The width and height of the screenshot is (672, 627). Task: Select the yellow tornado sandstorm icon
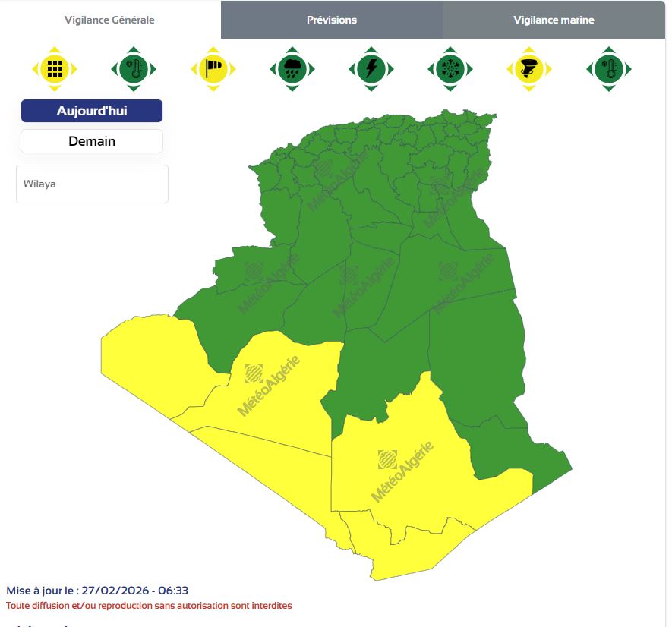point(529,69)
